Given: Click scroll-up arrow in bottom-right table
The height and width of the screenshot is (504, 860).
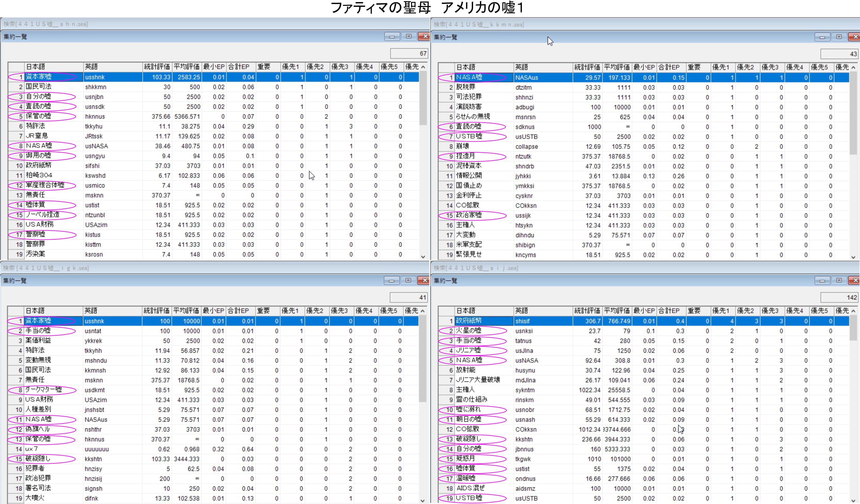Looking at the screenshot, I should coord(854,311).
